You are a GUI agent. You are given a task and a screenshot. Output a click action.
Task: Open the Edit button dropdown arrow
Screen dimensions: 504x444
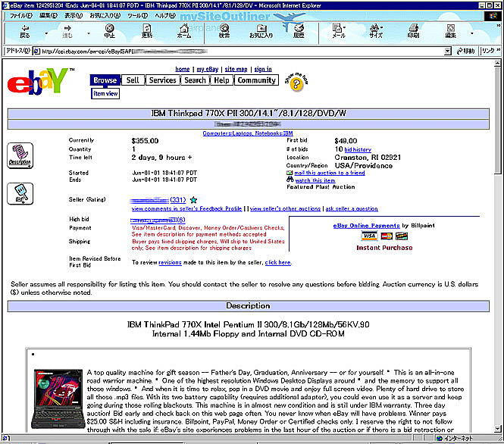[472, 33]
